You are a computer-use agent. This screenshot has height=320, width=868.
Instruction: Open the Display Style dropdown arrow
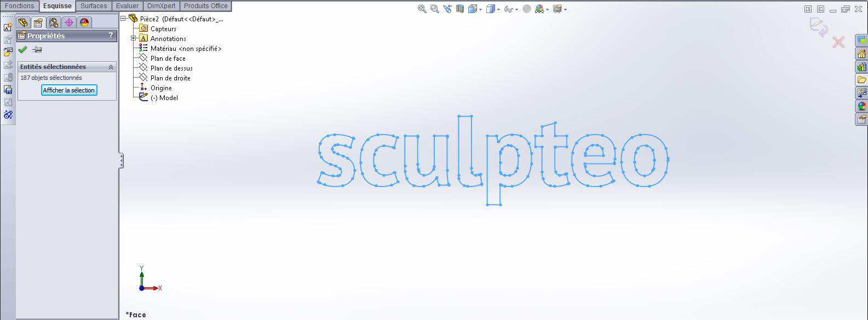[x=498, y=9]
